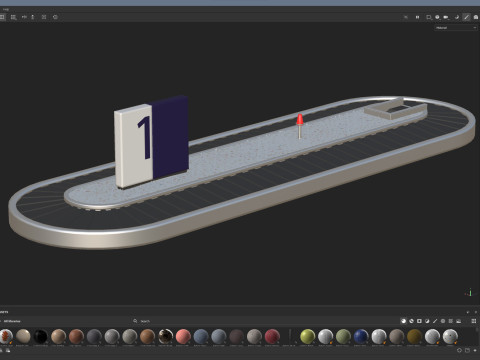480x360 pixels.
Task: Filter assets by brushes line icon
Action: pos(435,321)
